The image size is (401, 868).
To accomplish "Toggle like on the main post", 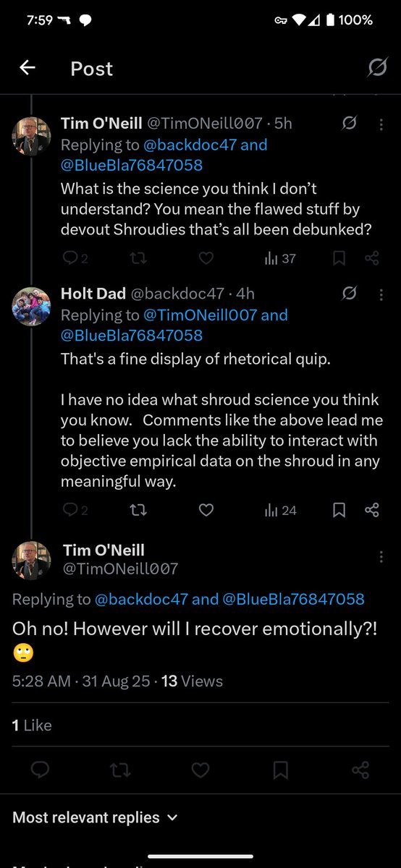I will pos(200,770).
